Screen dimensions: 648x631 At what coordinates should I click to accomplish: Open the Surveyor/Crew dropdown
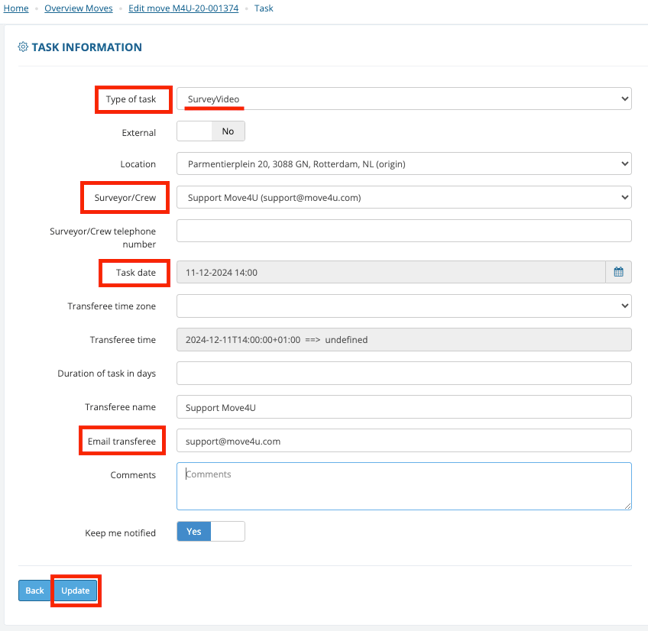point(404,198)
